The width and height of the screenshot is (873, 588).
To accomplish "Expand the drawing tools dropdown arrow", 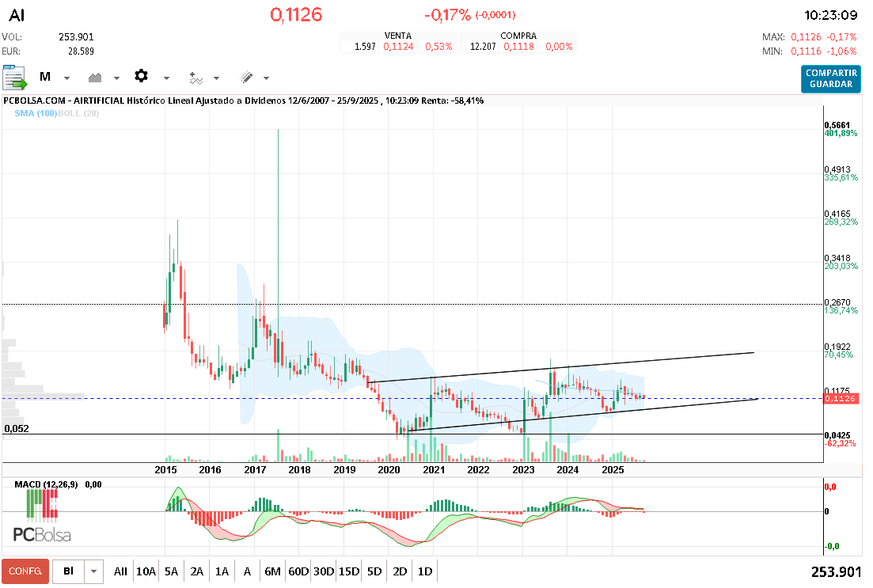I will [266, 78].
